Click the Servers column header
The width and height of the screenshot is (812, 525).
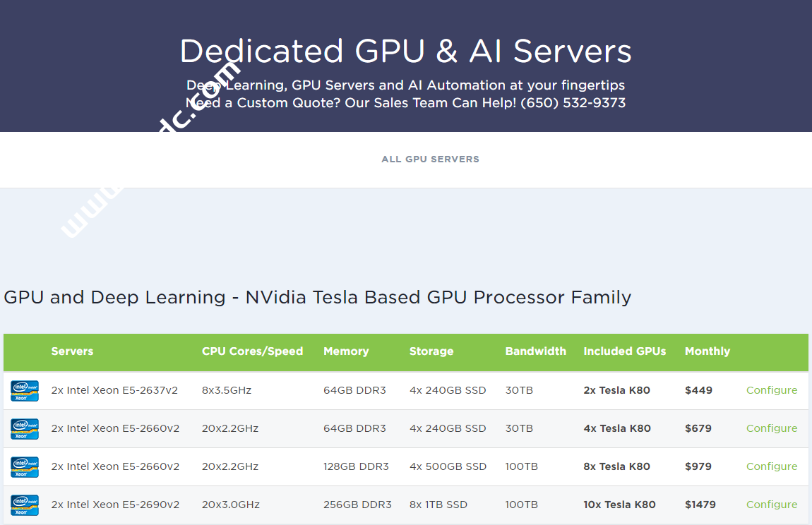72,351
